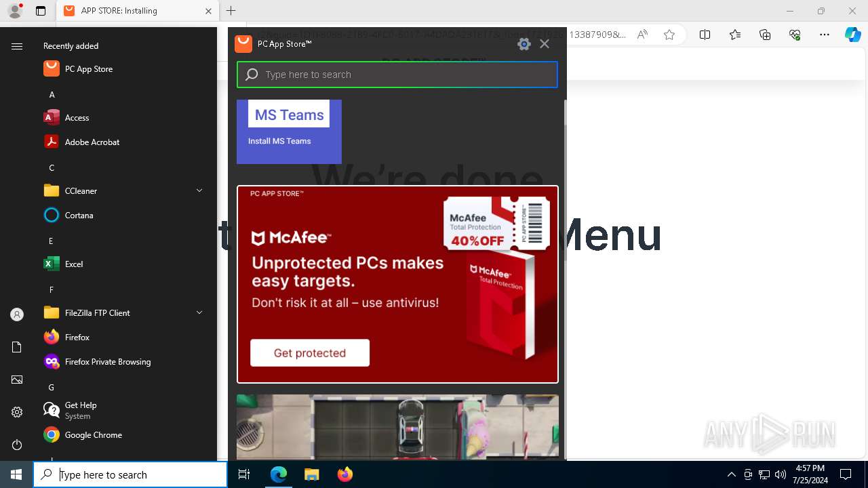Screen dimensions: 868x488
Task: Open the McAfee 40% off coupon image
Action: click(x=496, y=224)
